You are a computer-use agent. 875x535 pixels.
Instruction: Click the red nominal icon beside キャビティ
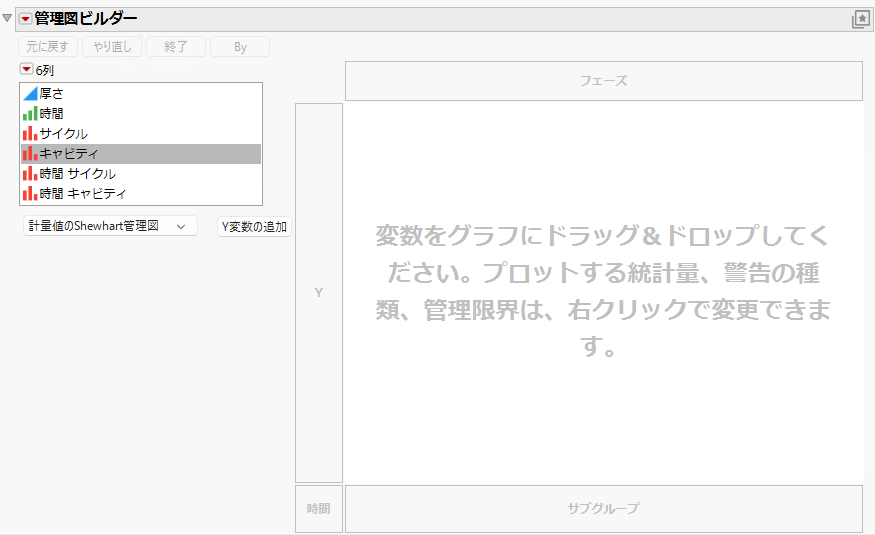coord(30,154)
